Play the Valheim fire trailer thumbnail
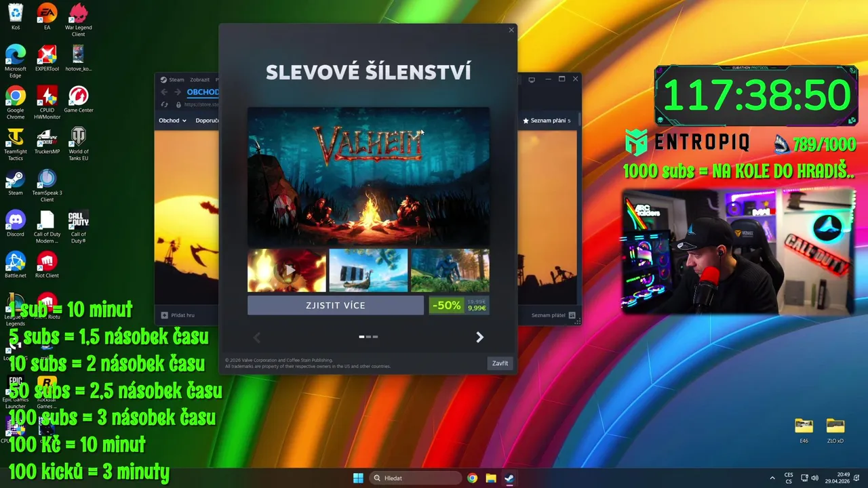Image resolution: width=868 pixels, height=488 pixels. coord(287,270)
